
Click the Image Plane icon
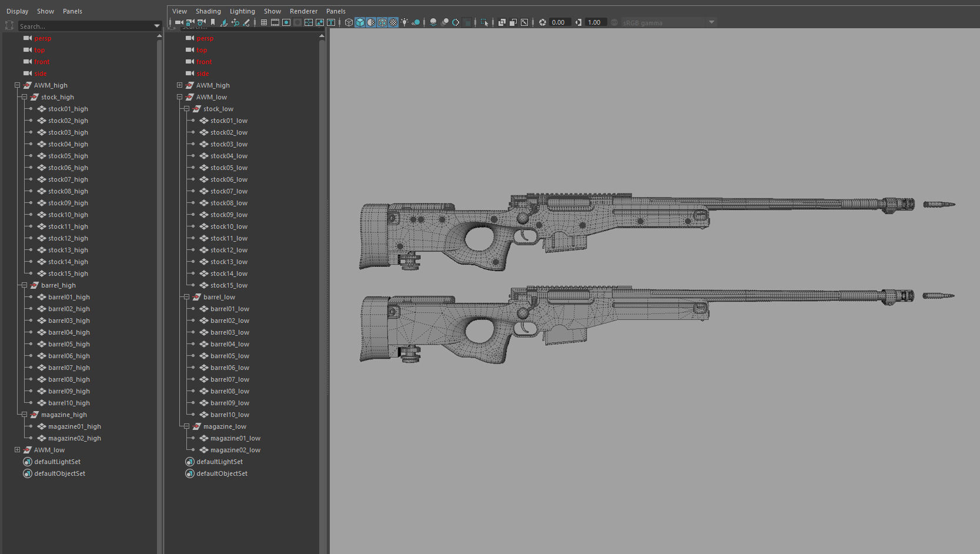tap(224, 22)
